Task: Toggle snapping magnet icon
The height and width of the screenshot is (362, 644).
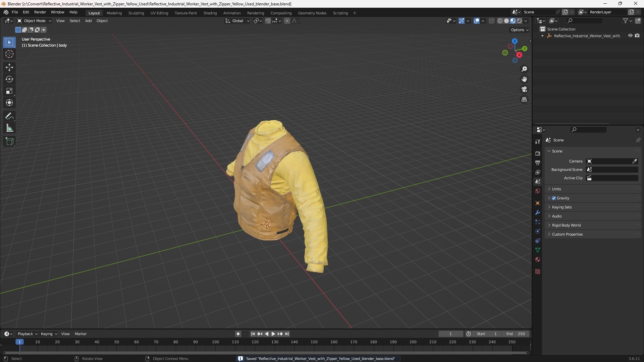Action: [x=268, y=21]
